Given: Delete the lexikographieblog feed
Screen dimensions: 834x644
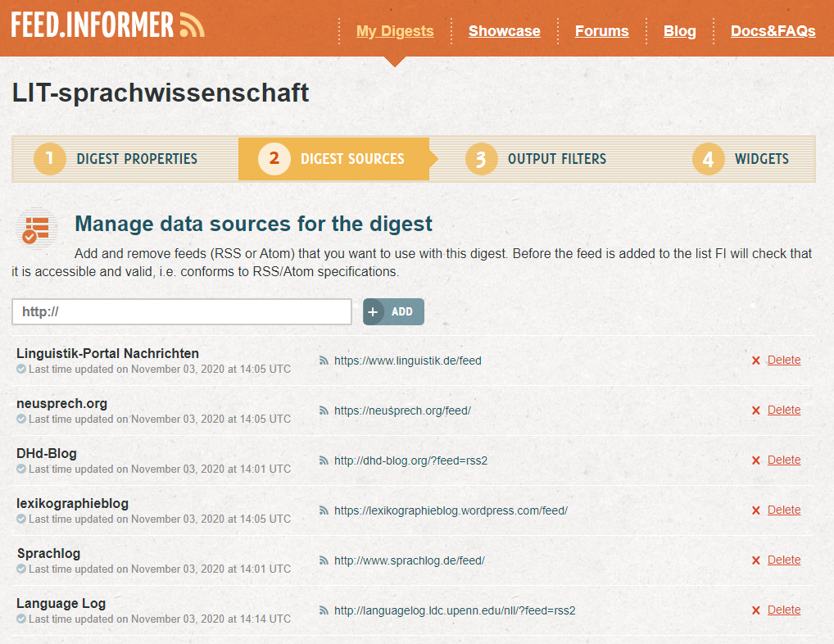Looking at the screenshot, I should coord(783,510).
